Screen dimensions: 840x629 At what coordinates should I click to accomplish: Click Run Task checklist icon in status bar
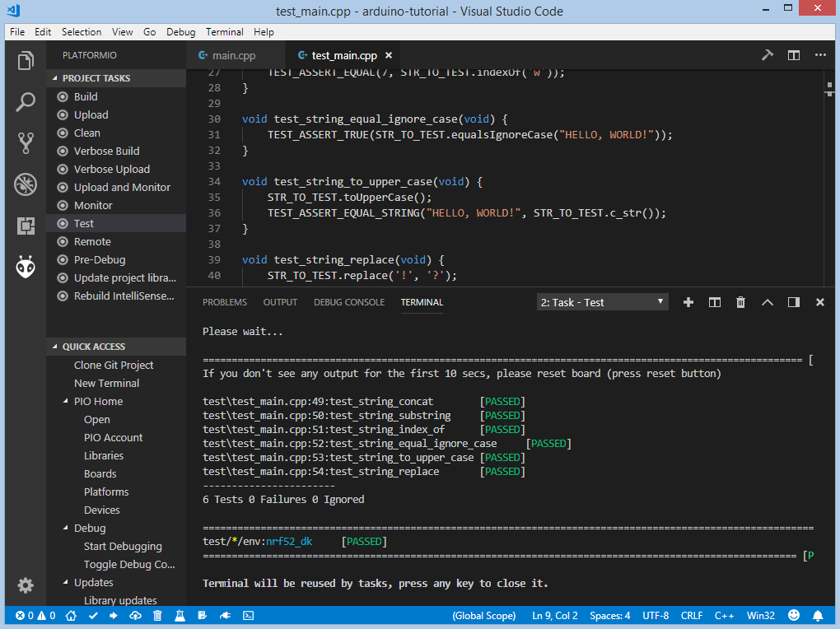[202, 616]
